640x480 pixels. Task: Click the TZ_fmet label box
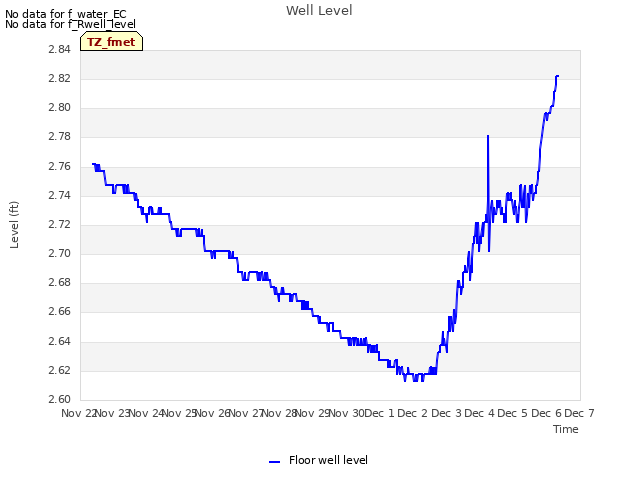coord(111,42)
